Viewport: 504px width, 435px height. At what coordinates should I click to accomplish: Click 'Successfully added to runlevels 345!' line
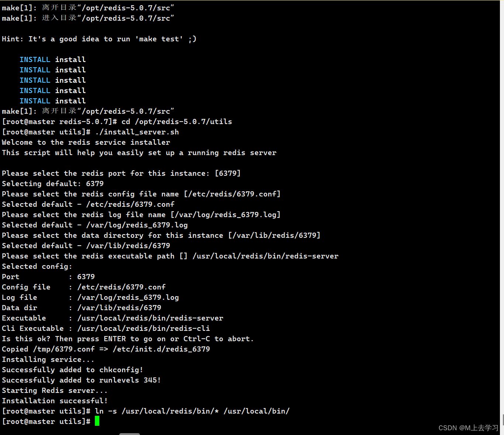click(81, 380)
